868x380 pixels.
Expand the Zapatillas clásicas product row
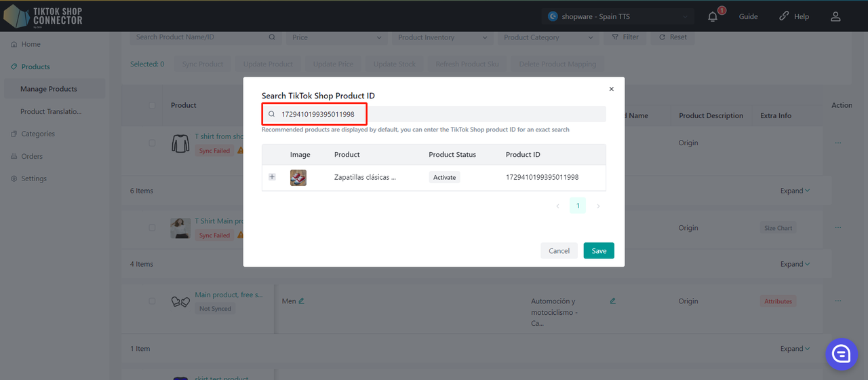pyautogui.click(x=272, y=177)
